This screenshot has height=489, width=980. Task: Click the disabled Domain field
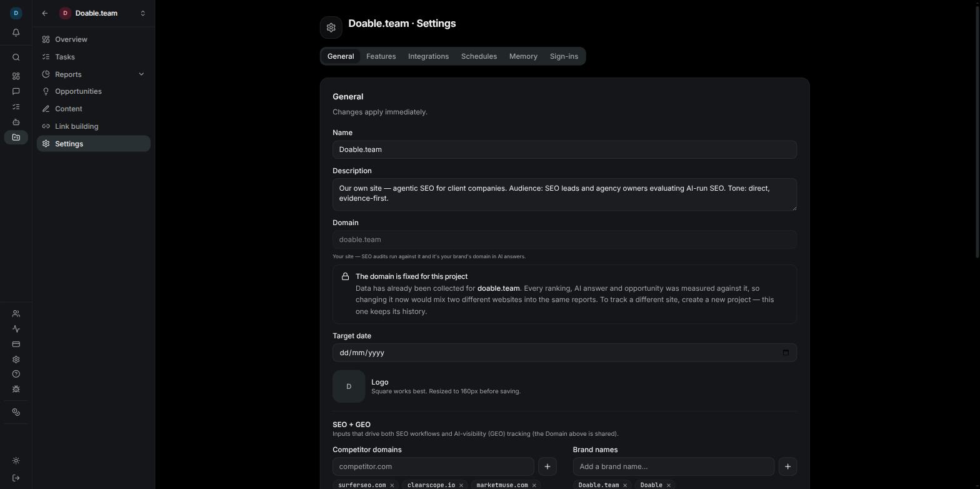[x=564, y=239]
